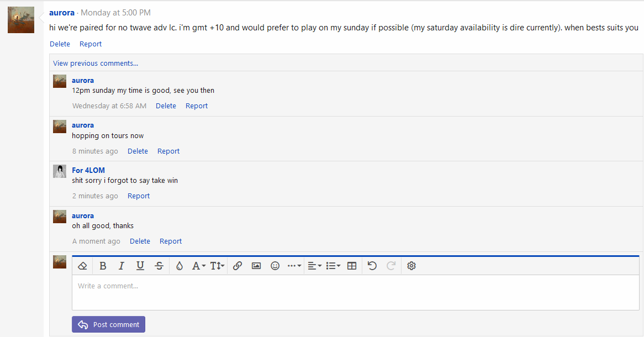Click the undo arrow icon
Viewport: 644px width, 337px height.
point(372,266)
